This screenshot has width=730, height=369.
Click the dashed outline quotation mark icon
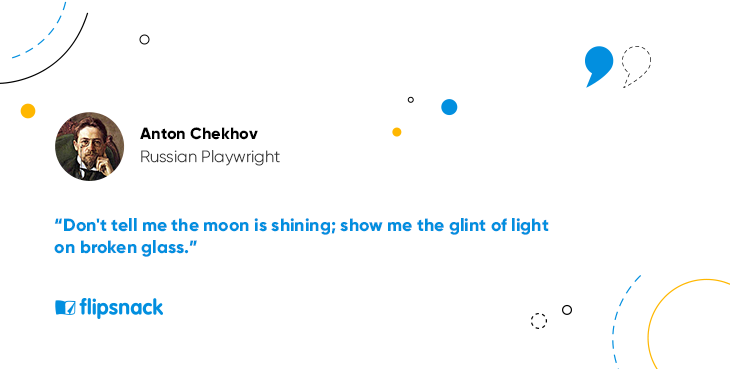pyautogui.click(x=636, y=67)
